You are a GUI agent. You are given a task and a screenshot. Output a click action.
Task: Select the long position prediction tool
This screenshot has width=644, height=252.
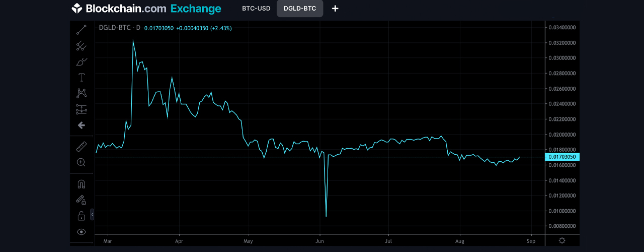[81, 109]
